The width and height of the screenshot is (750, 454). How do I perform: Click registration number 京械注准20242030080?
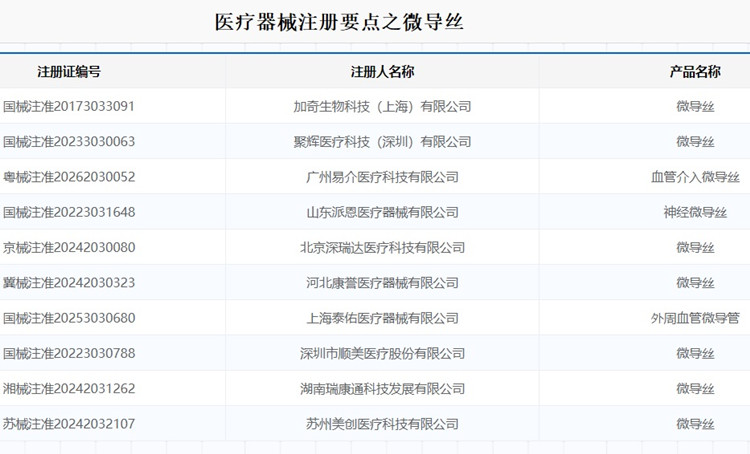tap(69, 247)
